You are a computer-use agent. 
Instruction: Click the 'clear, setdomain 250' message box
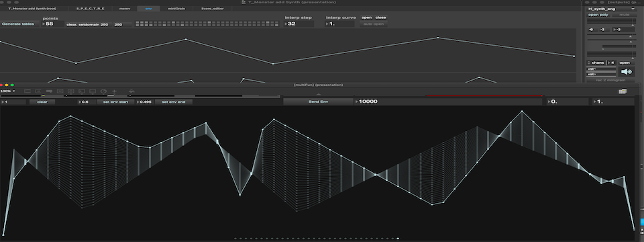pos(89,24)
